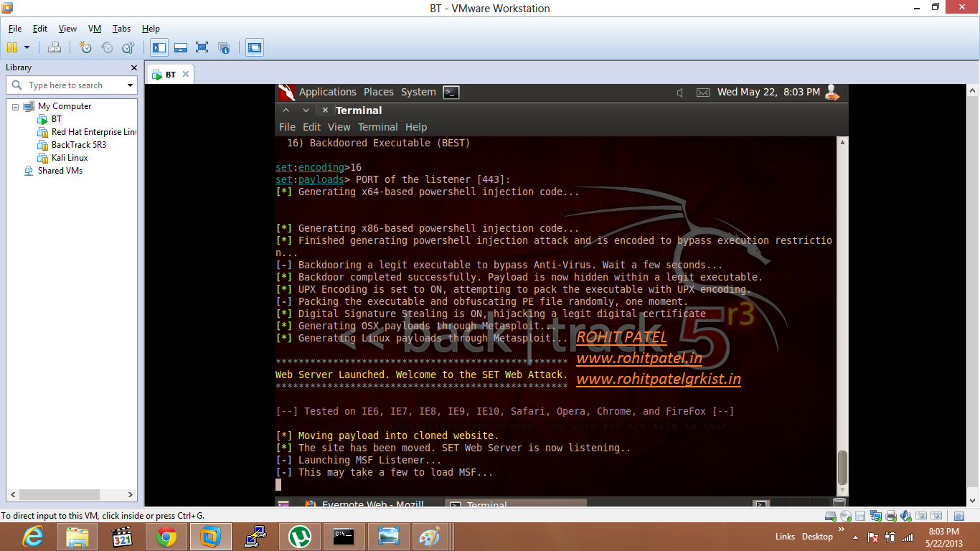This screenshot has height=551, width=980.
Task: Click the terminal scrollbar up arrow
Action: point(842,142)
